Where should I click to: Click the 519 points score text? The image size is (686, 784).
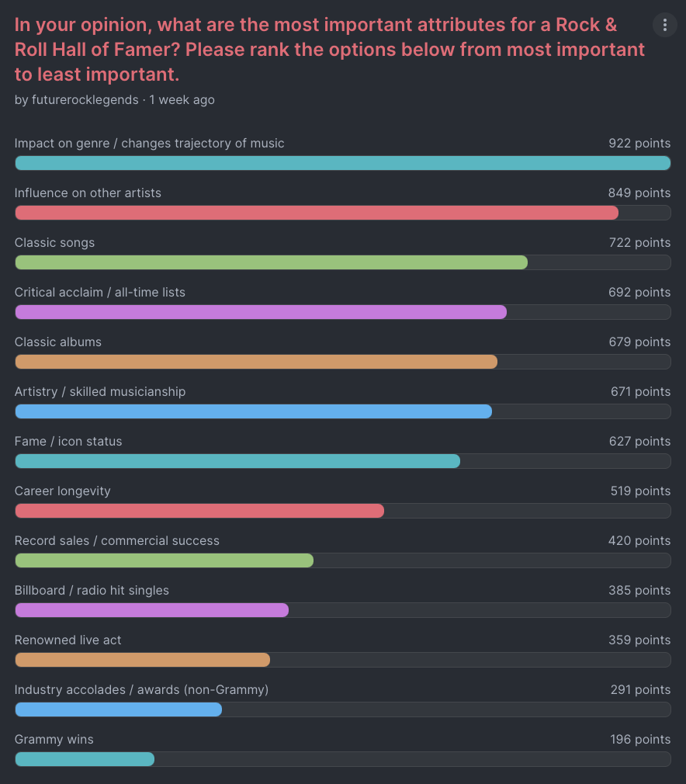(x=639, y=491)
